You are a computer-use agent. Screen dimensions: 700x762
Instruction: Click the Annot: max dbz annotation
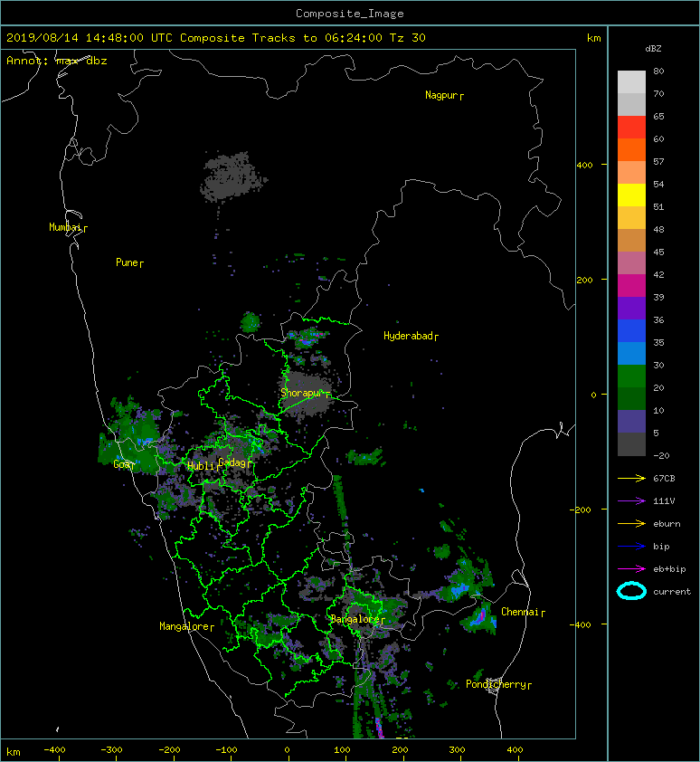pyautogui.click(x=57, y=61)
